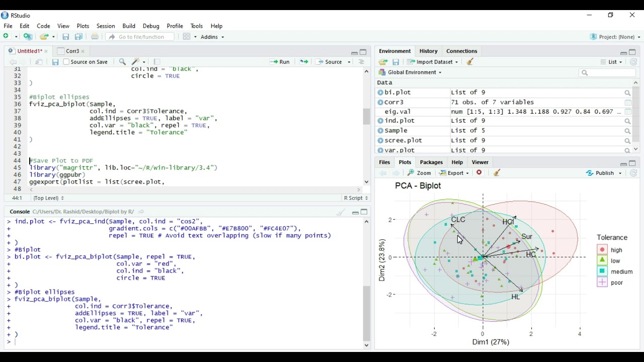
Task: Click the Go to file/function field
Action: pos(140,37)
